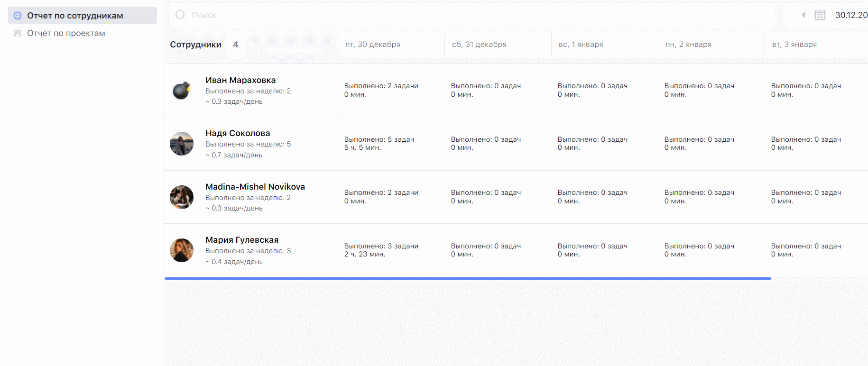Switch to Отчет по проектам report
This screenshot has height=366, width=868.
(x=66, y=33)
